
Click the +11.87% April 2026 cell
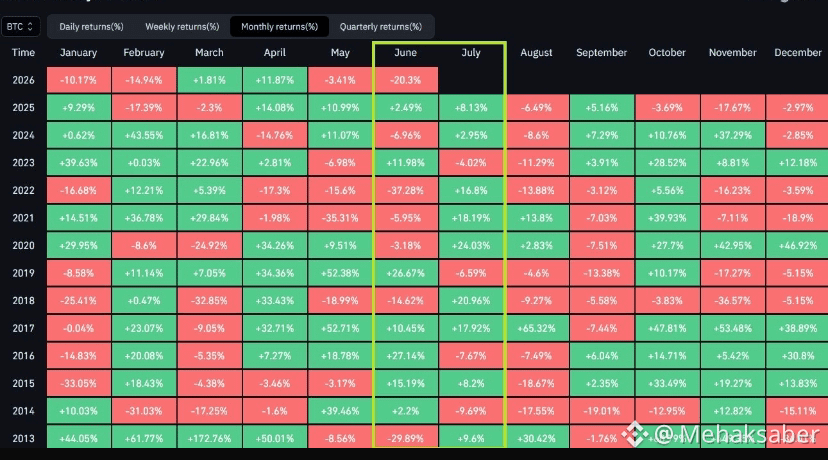pos(275,80)
